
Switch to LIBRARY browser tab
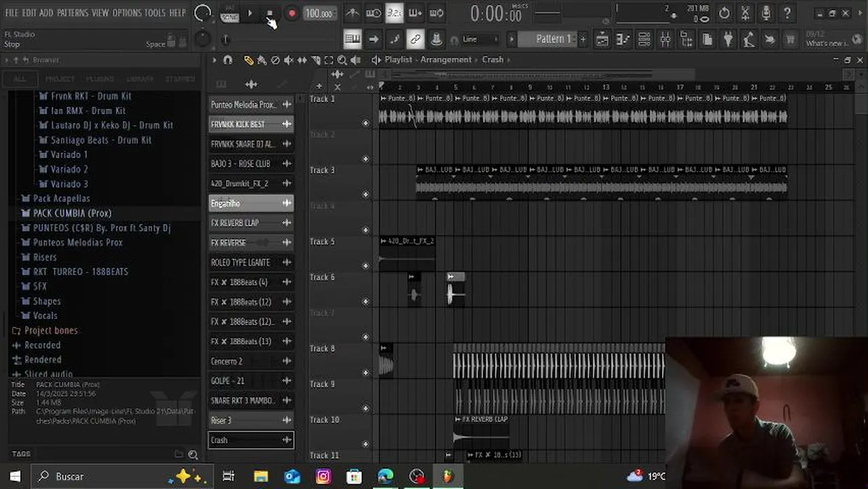point(140,79)
